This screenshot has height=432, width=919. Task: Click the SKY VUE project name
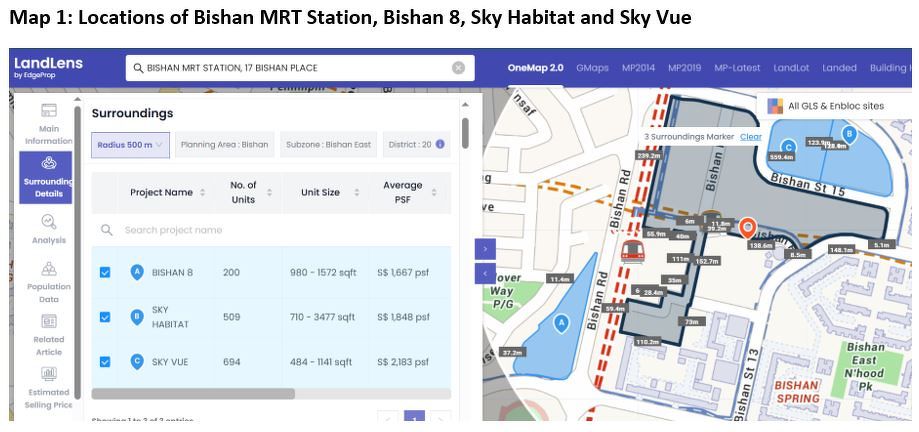[170, 362]
